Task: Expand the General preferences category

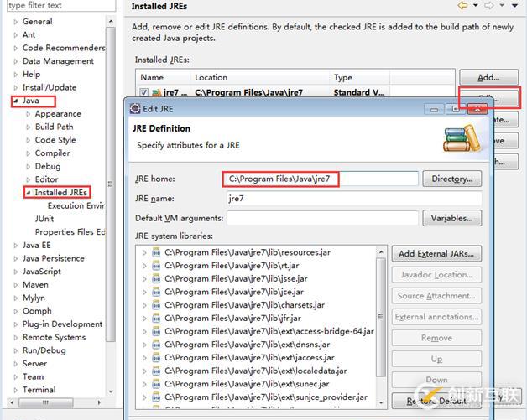Action: tap(15, 22)
